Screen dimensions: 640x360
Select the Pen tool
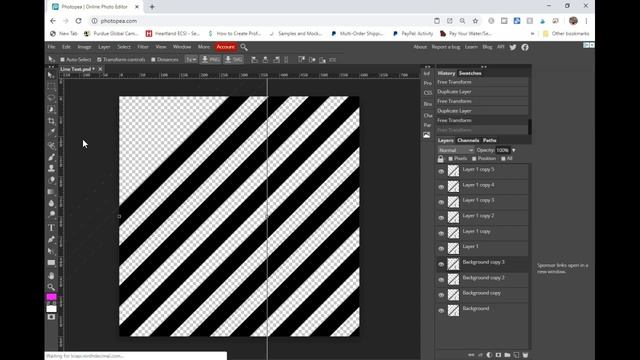(51, 240)
